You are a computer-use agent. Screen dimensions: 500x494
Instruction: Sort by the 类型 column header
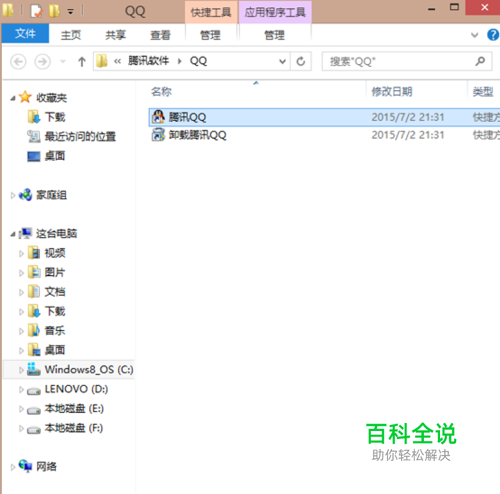pyautogui.click(x=483, y=92)
